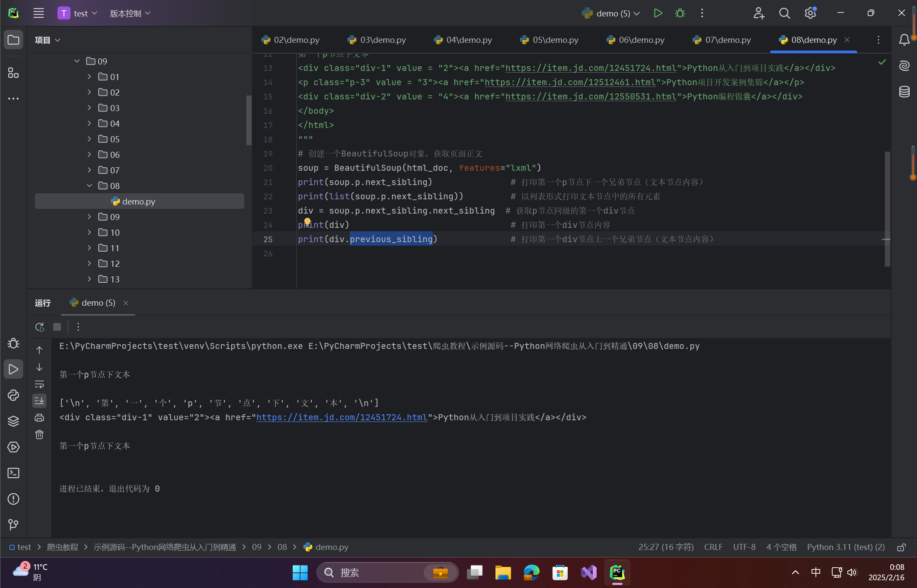917x588 pixels.
Task: Open the Python Console tool window
Action: tap(13, 395)
